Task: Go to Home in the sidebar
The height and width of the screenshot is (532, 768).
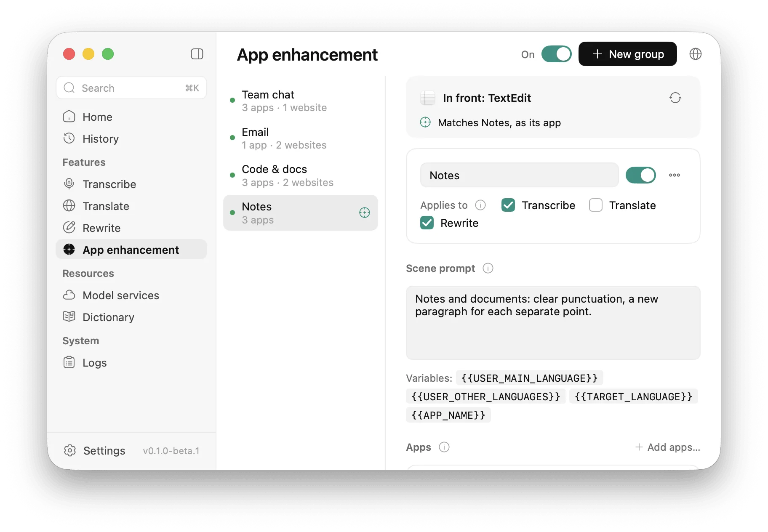Action: coord(131,117)
